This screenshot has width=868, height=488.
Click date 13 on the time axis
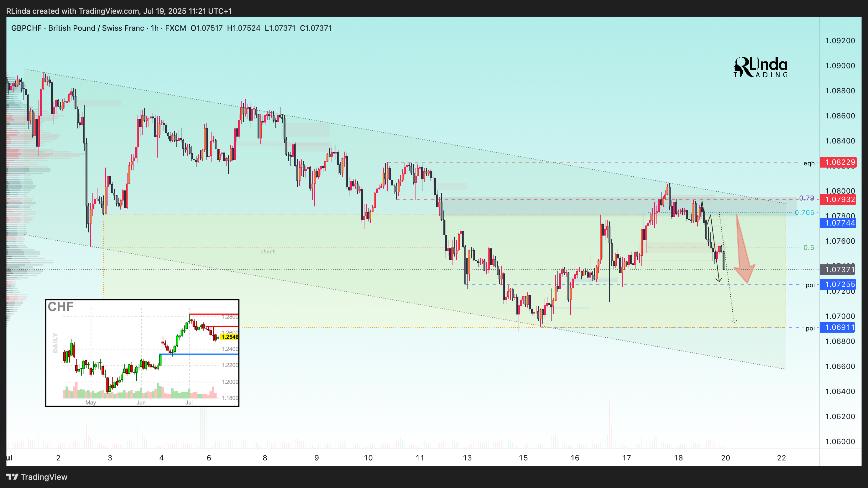tap(467, 458)
